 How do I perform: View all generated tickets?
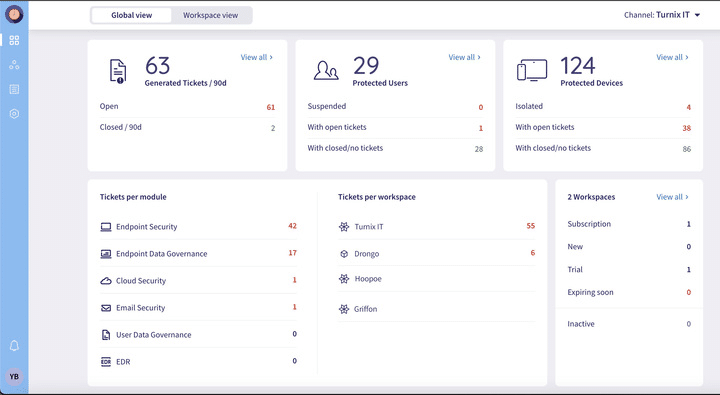point(257,57)
